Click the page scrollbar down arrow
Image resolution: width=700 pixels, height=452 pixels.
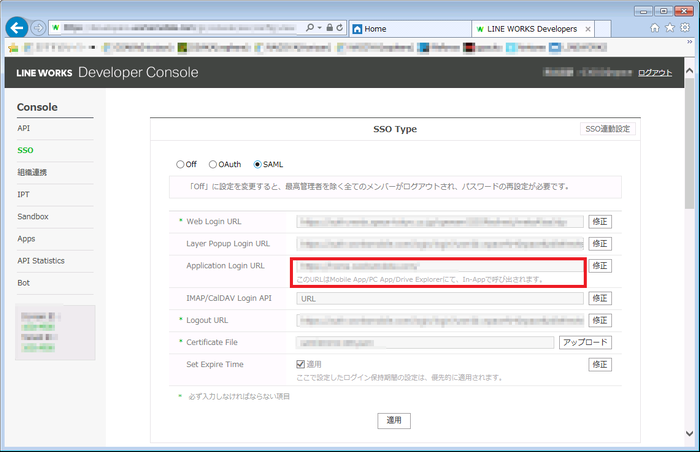[x=689, y=433]
